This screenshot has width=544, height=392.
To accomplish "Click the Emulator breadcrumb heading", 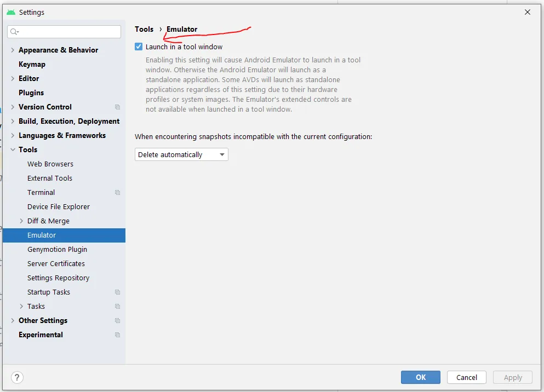I will pos(182,29).
